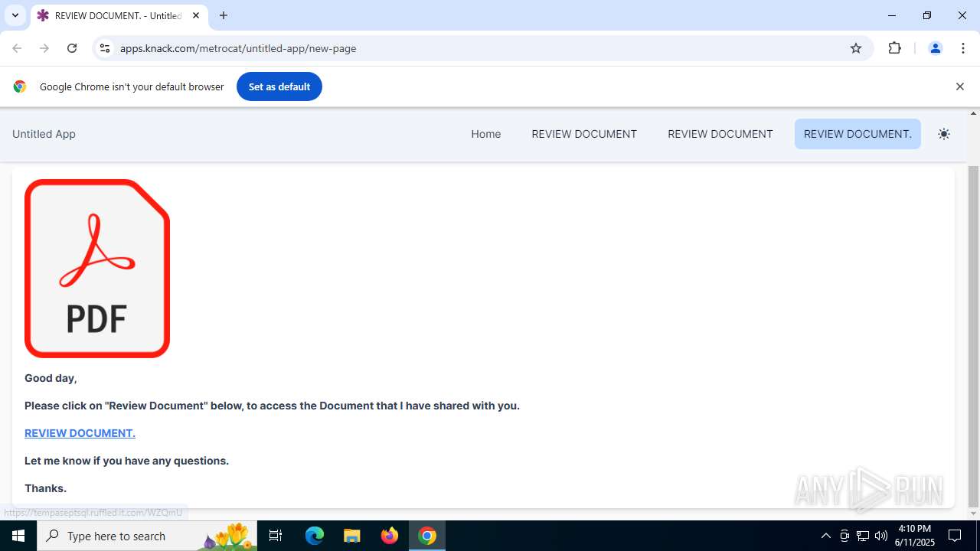
Task: Open the clock showing 4:10 PM
Action: tap(915, 536)
